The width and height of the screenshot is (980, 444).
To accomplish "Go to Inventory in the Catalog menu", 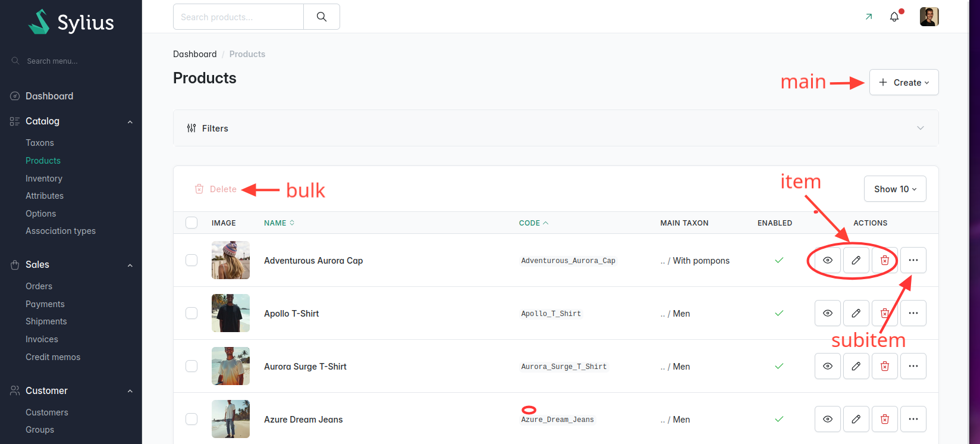I will click(43, 178).
